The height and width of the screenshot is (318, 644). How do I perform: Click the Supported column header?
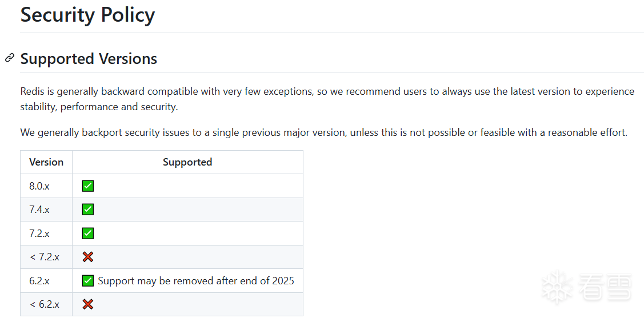[187, 162]
